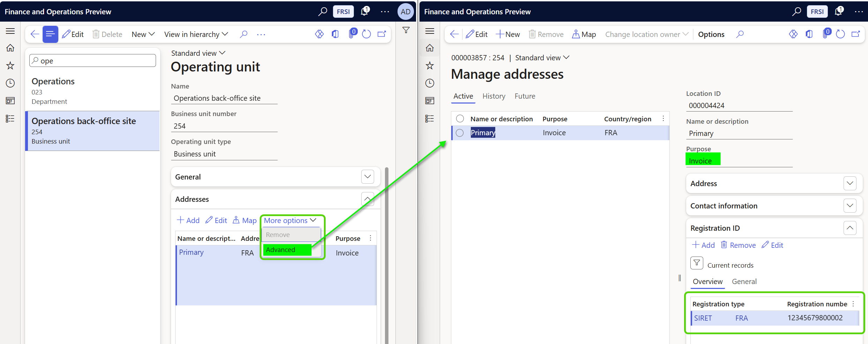This screenshot has height=344, width=868.
Task: Expand the Address fasttab in Manage addresses
Action: pyautogui.click(x=850, y=183)
